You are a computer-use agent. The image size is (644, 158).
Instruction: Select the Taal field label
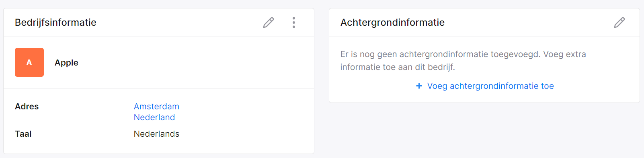pyautogui.click(x=23, y=134)
